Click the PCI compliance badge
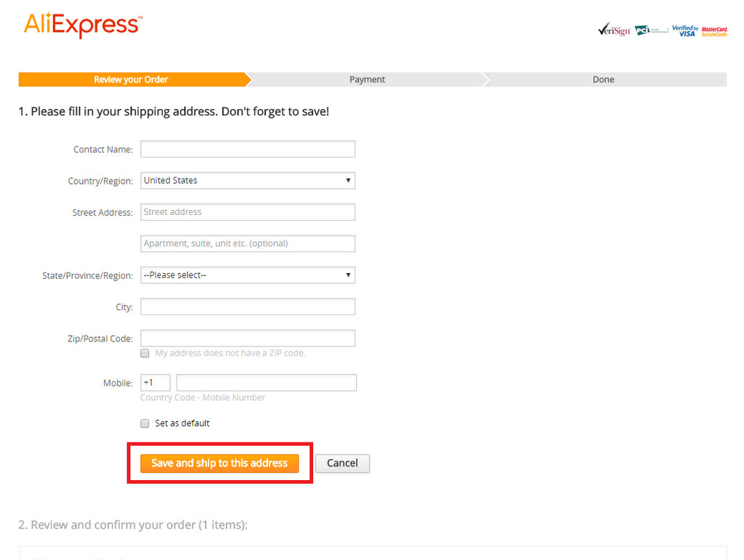Screen dimensions: 744x560 point(651,31)
